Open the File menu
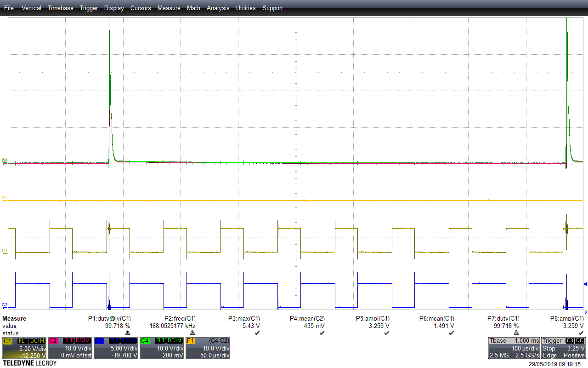The width and height of the screenshot is (588, 368). (x=9, y=8)
